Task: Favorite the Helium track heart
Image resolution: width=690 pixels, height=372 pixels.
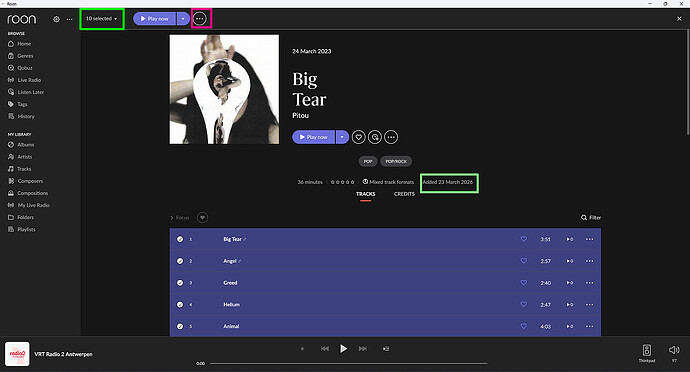Action: (524, 304)
